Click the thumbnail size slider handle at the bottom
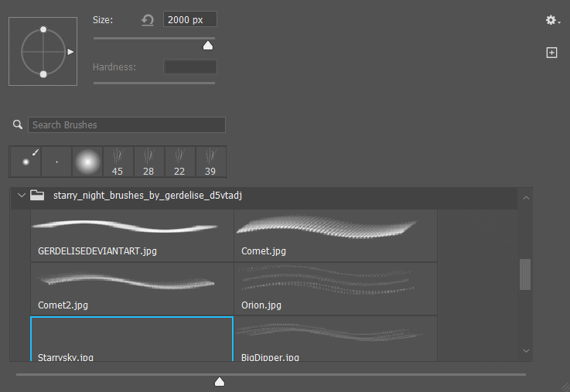The image size is (570, 392). coord(220,381)
